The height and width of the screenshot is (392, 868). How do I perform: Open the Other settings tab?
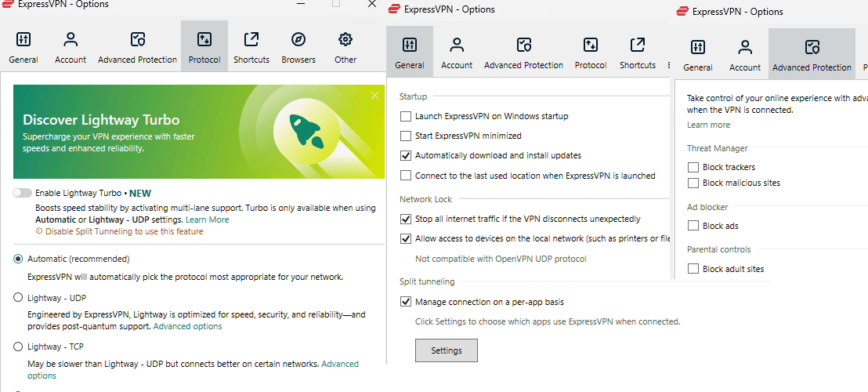tap(345, 48)
